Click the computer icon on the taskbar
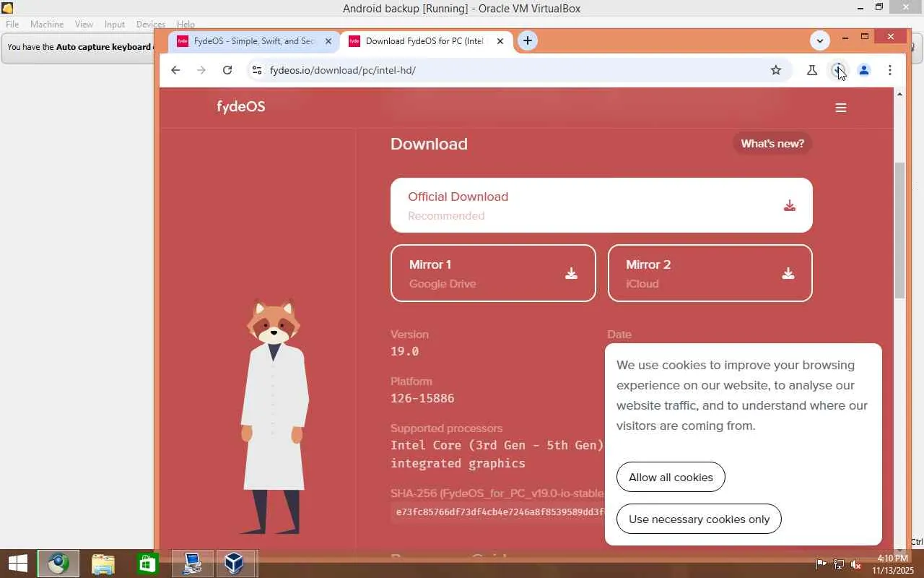Image resolution: width=924 pixels, height=578 pixels. (191, 564)
